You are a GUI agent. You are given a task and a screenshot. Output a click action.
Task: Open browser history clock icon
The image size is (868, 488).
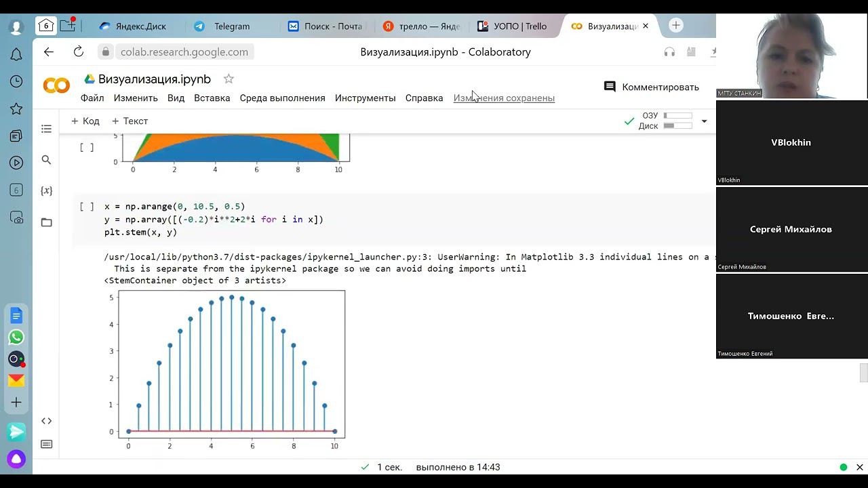pos(16,81)
